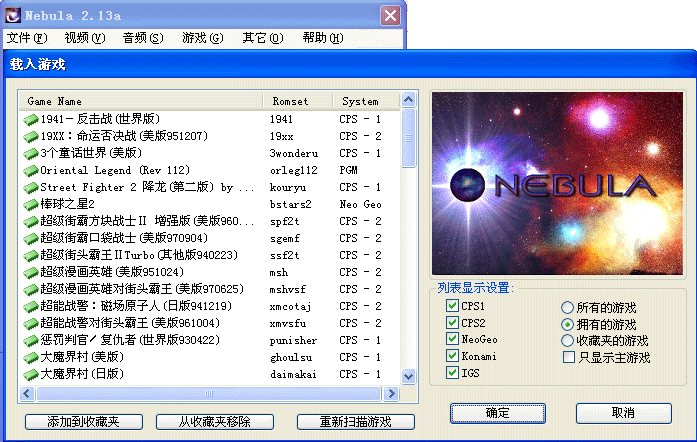Screen dimensions: 697x442
Task: Click the horizontal scroll right arrow
Action: click(391, 394)
